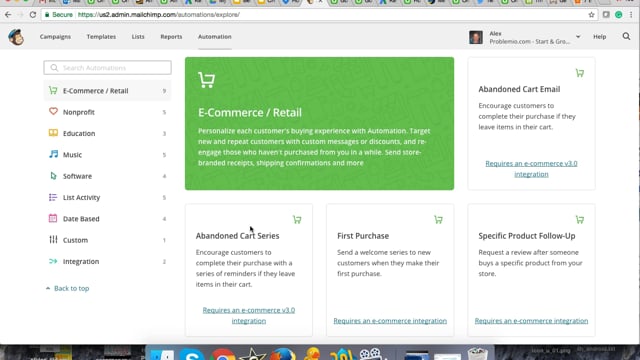Click cart icon on First Purchase card
640x360 pixels.
point(438,220)
